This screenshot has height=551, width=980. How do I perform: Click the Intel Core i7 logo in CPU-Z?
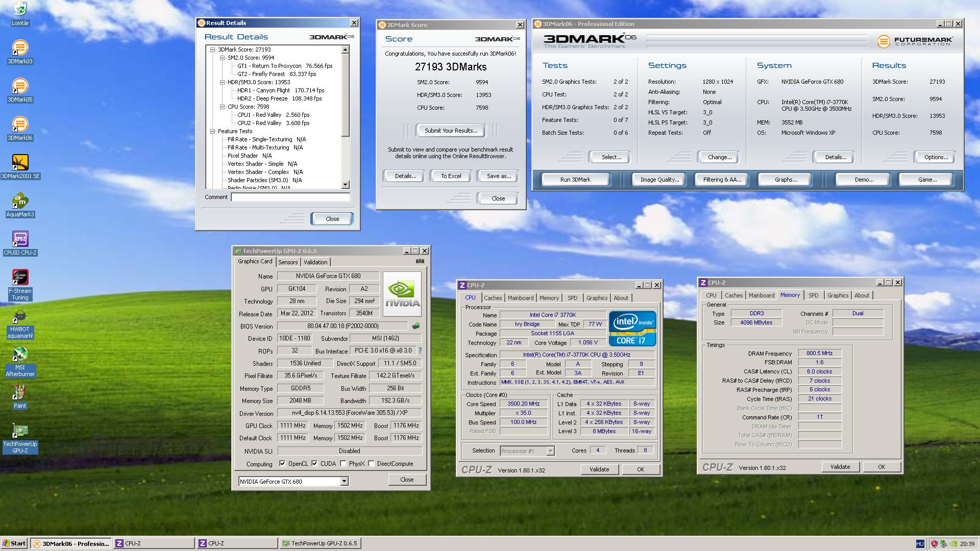coord(632,329)
